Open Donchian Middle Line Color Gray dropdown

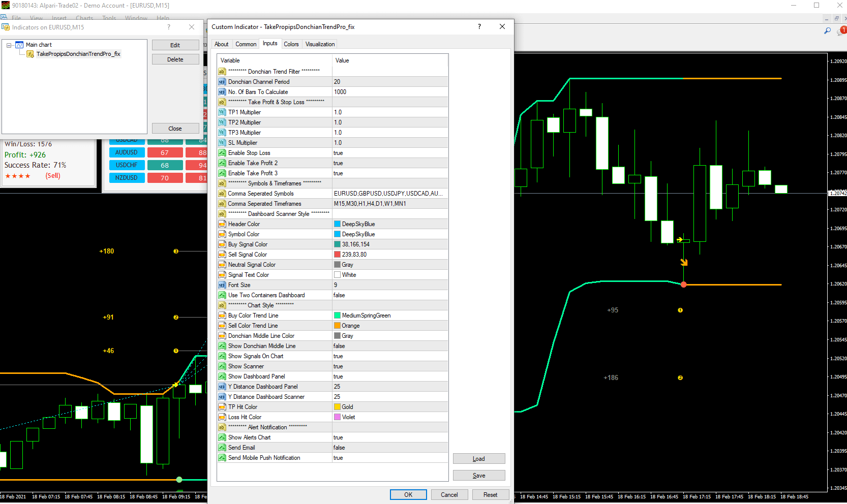click(390, 336)
